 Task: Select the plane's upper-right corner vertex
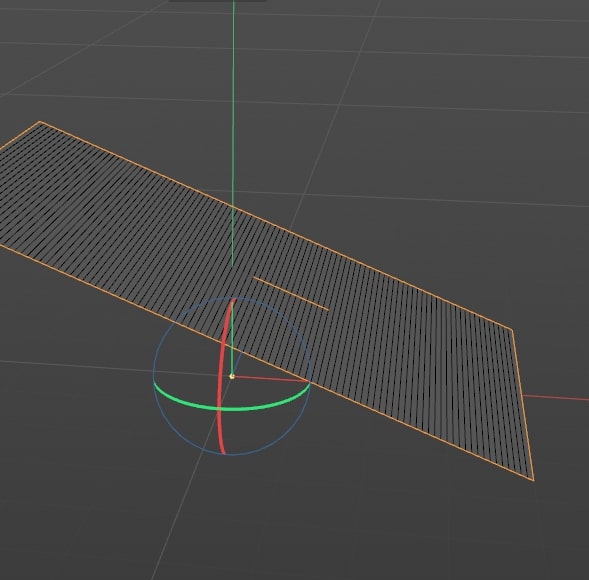[x=512, y=330]
